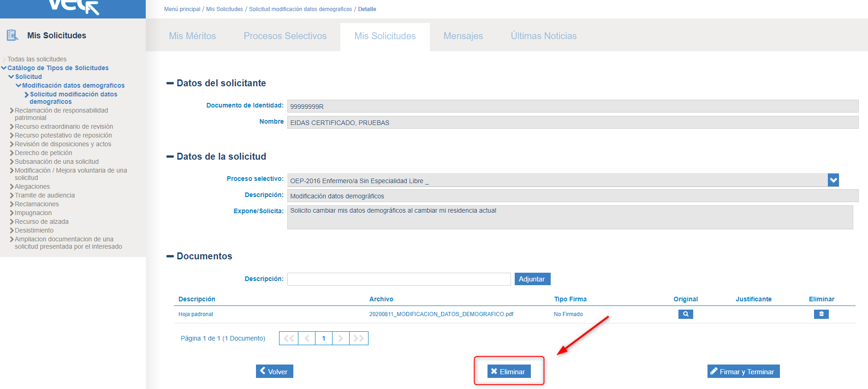
Task: Expand the Alegaciones tree item
Action: tap(12, 187)
